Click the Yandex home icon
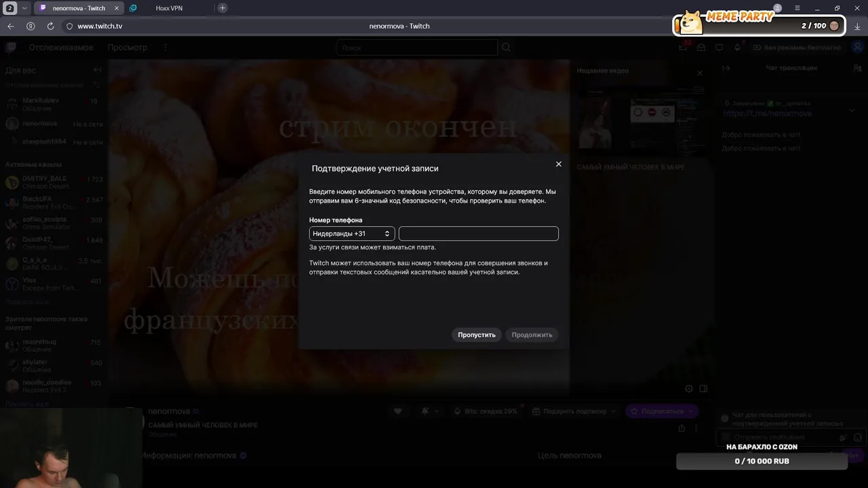 pos(31,26)
